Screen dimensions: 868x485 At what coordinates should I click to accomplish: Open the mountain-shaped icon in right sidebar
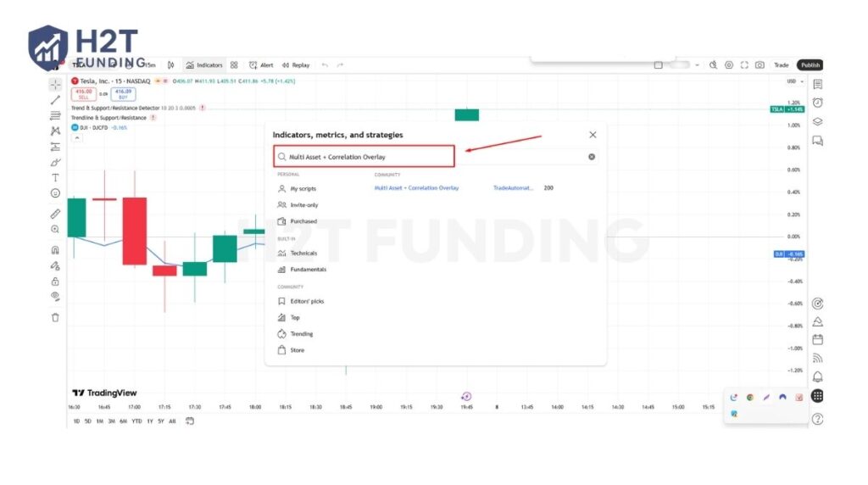coord(818,321)
